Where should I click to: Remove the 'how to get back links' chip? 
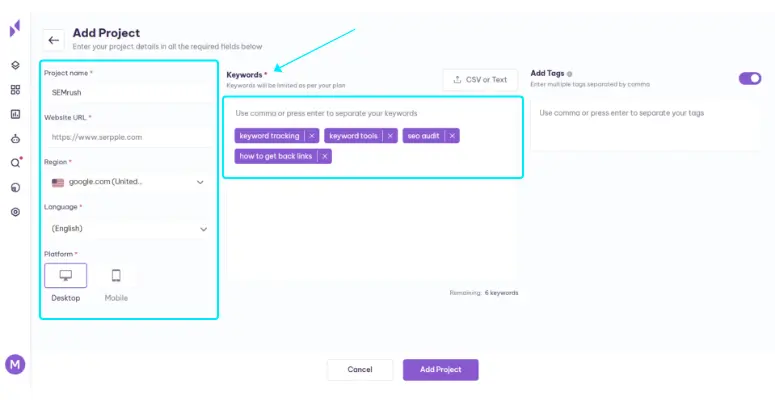325,156
